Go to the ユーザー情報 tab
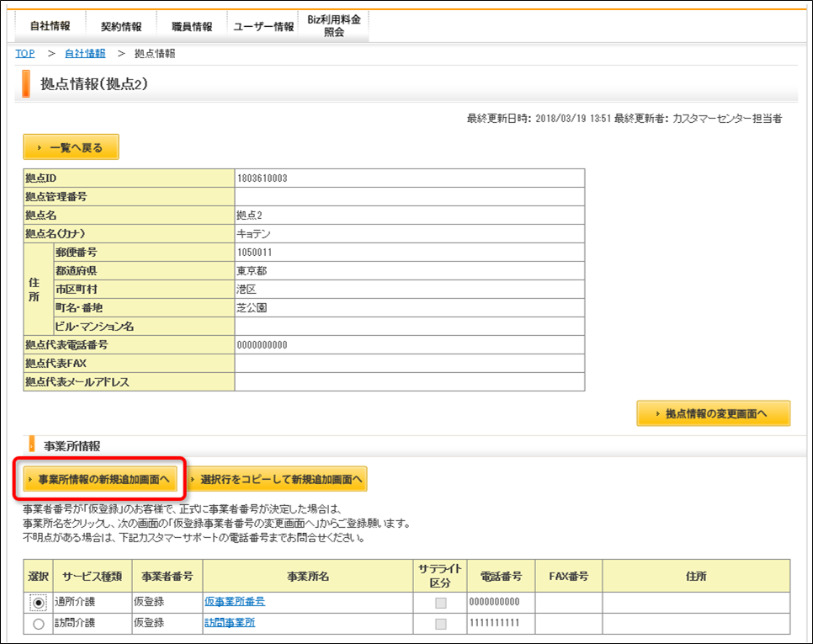Screen dimensions: 813x644 [x=263, y=26]
